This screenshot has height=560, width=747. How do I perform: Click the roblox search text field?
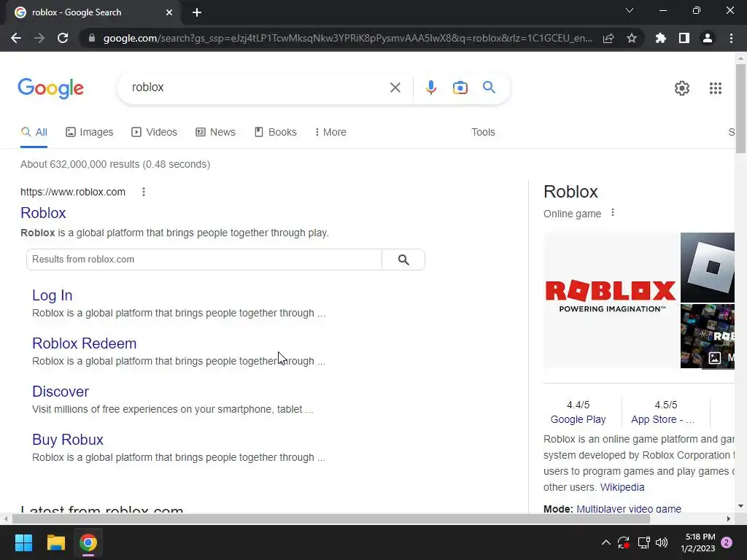tap(258, 87)
